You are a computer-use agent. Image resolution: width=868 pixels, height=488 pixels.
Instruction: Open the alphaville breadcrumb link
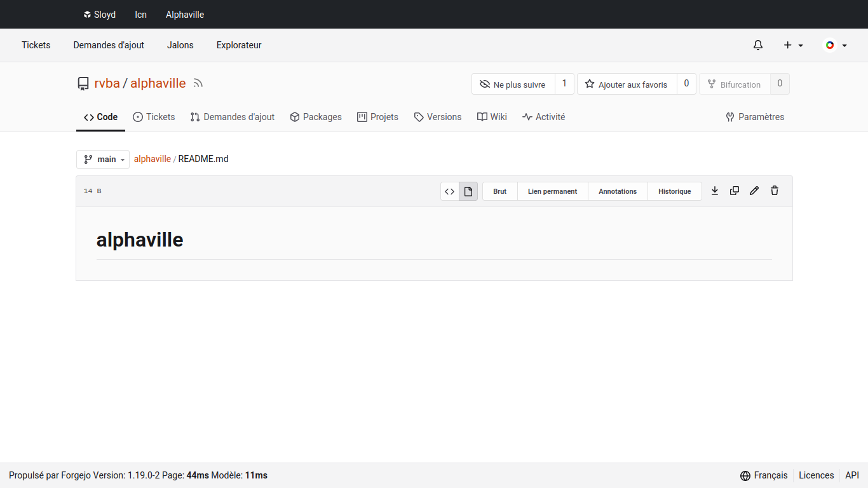[152, 159]
